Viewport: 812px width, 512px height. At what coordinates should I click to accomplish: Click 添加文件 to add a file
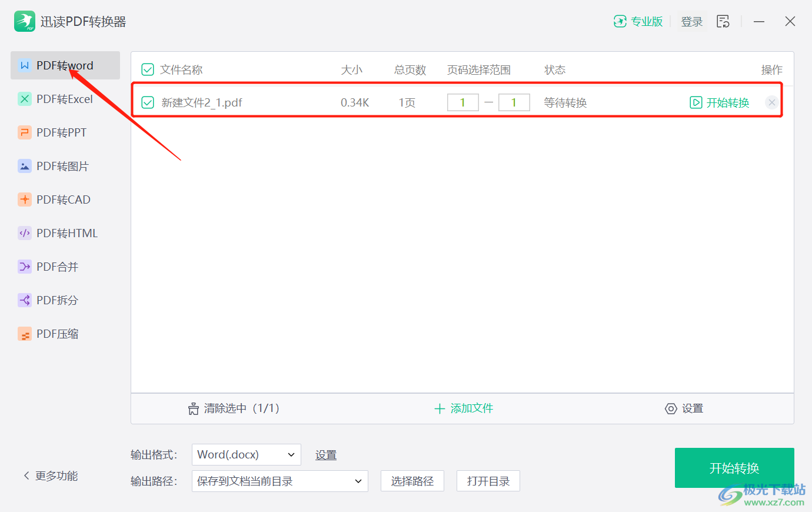coord(472,408)
